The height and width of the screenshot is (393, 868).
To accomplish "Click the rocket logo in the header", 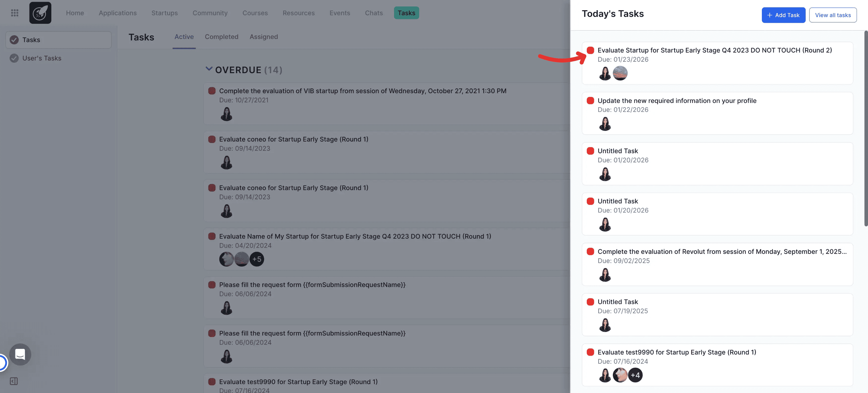I will click(40, 12).
